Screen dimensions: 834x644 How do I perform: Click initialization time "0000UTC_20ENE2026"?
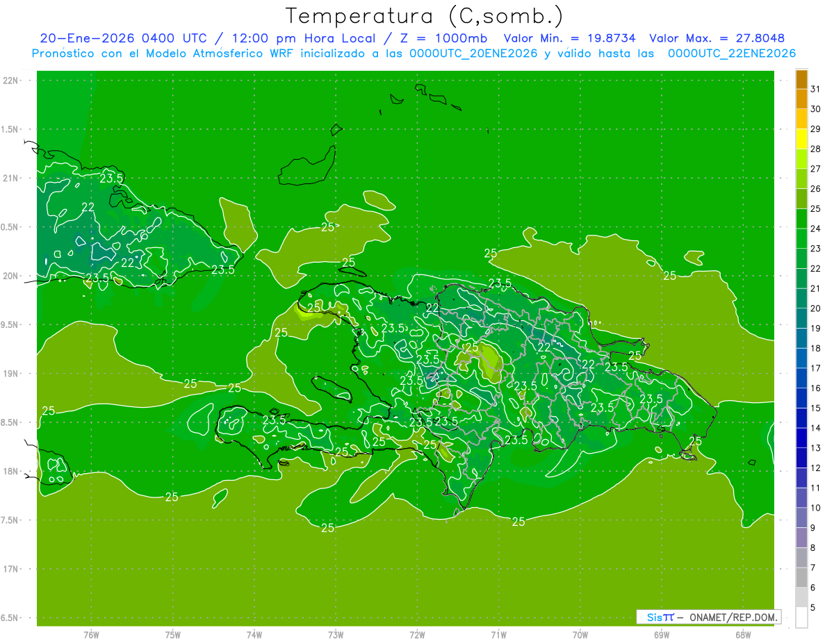473,53
